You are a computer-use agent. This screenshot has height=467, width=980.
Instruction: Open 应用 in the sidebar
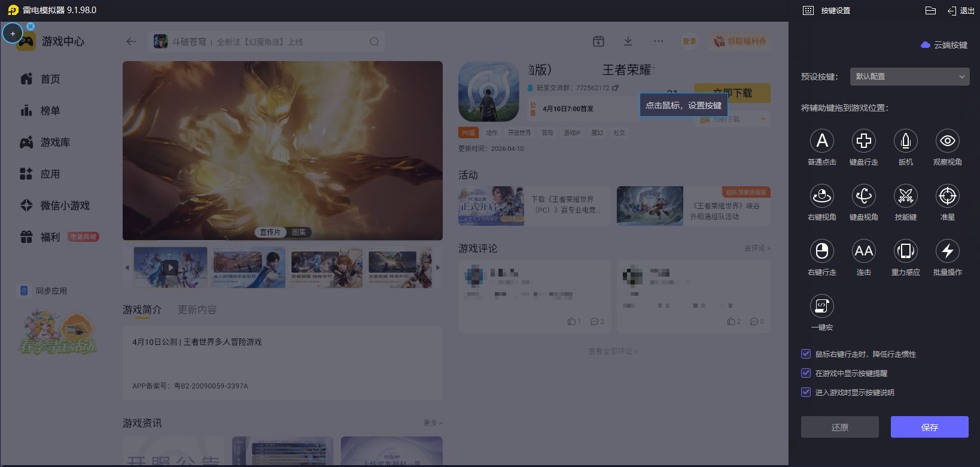[41, 174]
